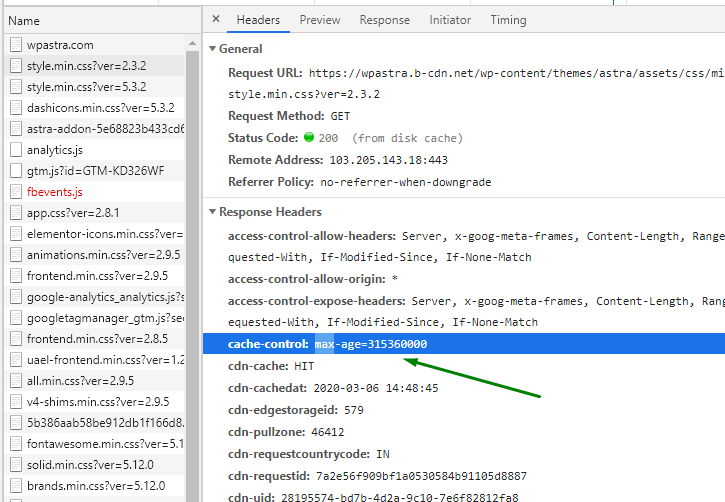Click the green status dot beside 200
The height and width of the screenshot is (502, 725).
coord(309,137)
